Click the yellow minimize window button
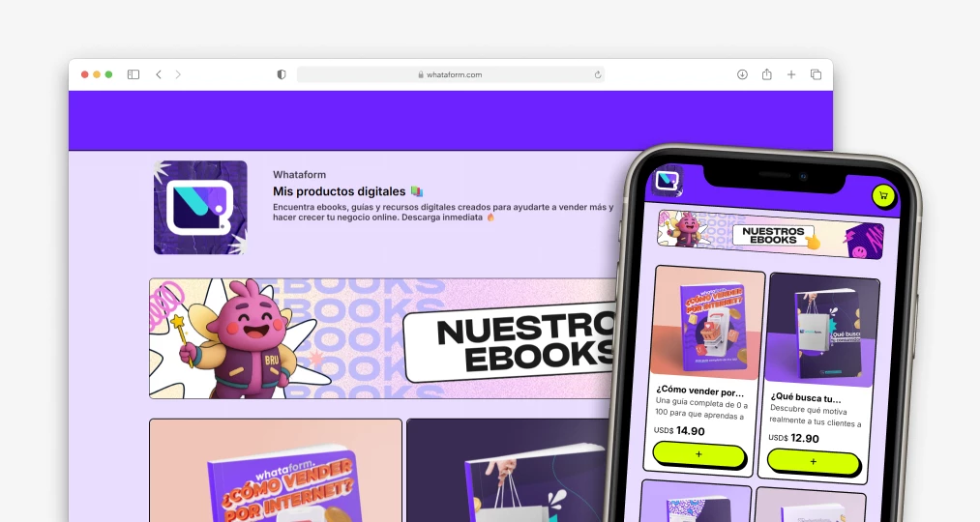The image size is (980, 522). pos(96,74)
